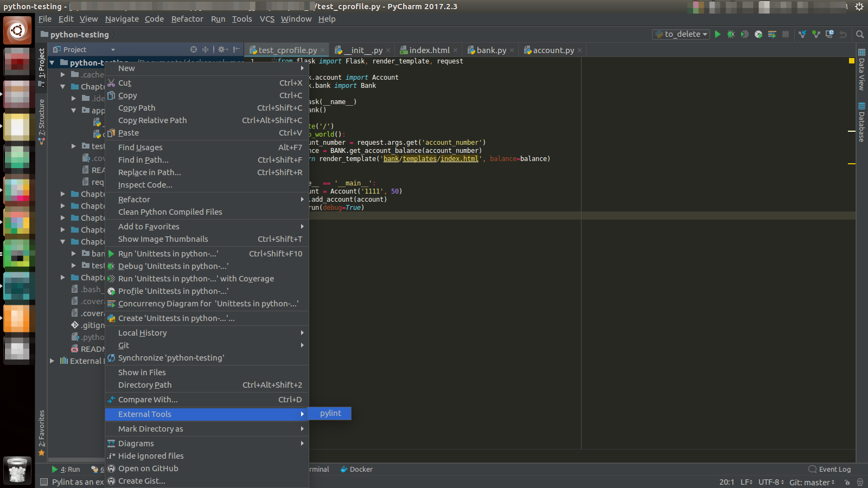This screenshot has height=488, width=868.
Task: Choose Hide ignored files
Action: (x=207, y=456)
